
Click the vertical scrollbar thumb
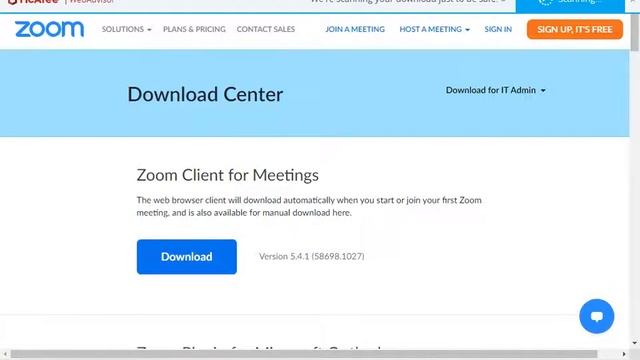(634, 33)
